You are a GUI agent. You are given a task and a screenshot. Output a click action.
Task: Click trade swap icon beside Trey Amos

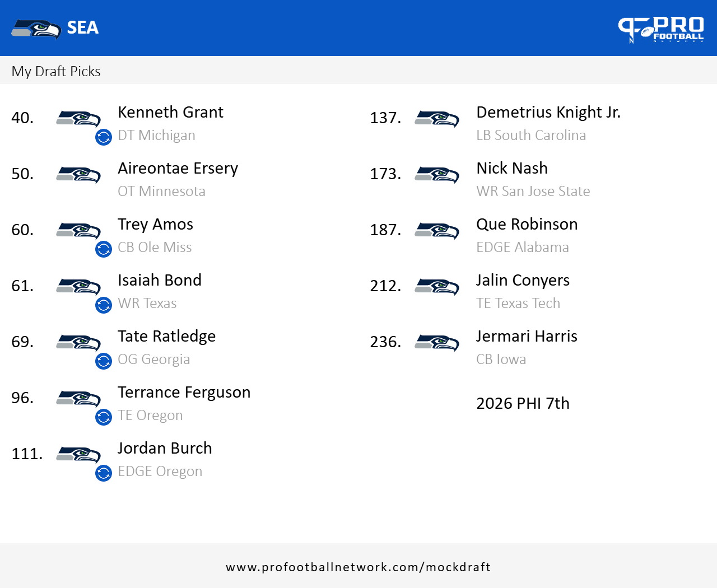[104, 249]
